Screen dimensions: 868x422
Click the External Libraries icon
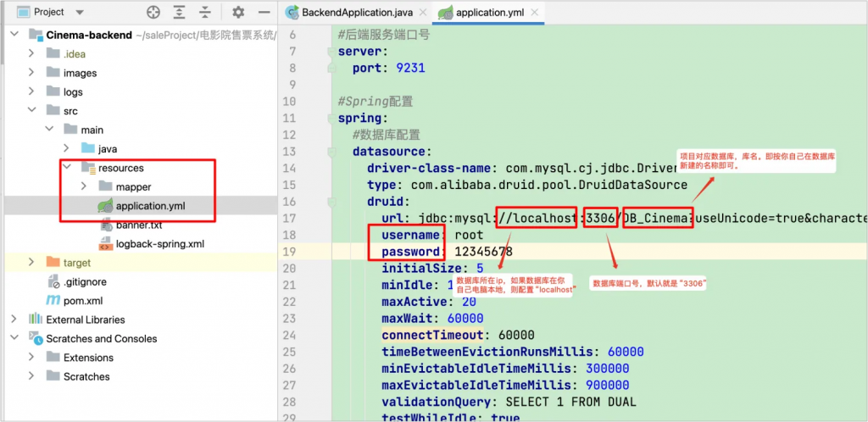coord(36,319)
